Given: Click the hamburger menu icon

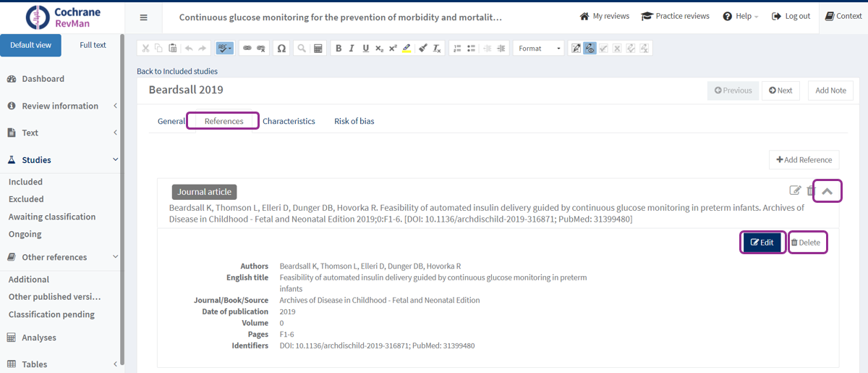Looking at the screenshot, I should [x=143, y=17].
